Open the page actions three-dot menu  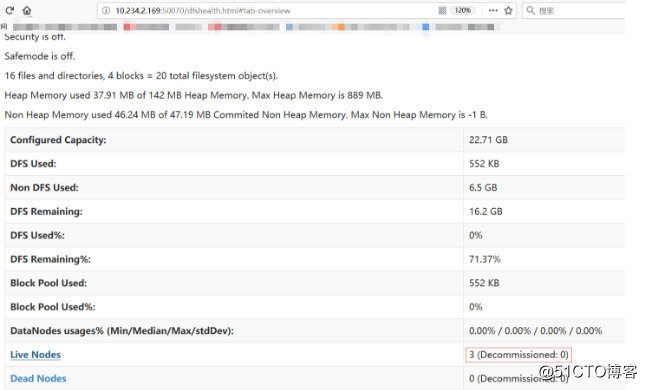(493, 11)
